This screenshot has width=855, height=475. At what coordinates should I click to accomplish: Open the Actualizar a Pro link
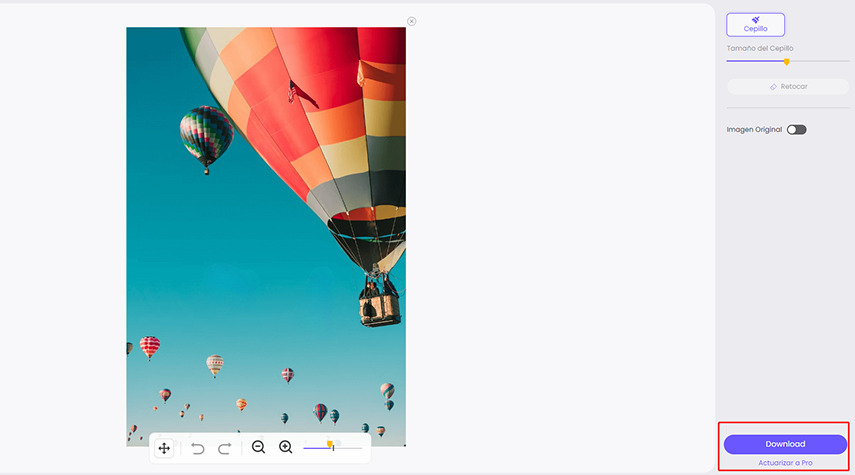pos(785,462)
